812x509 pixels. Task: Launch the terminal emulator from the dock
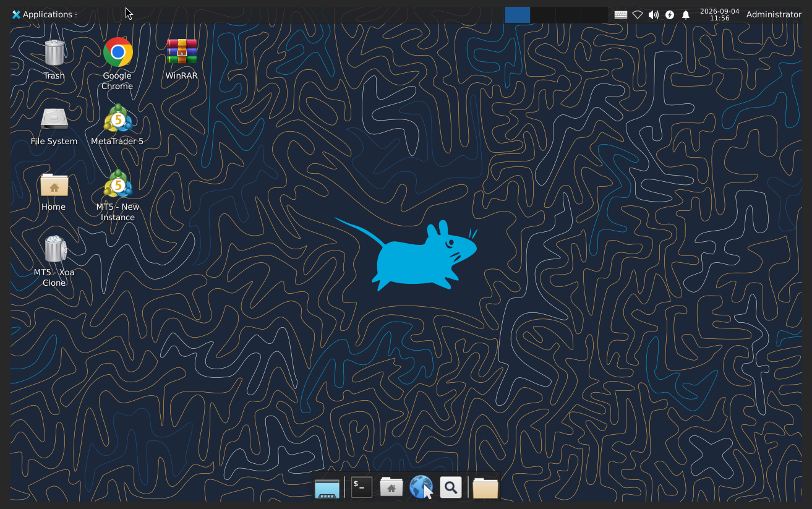click(x=362, y=487)
